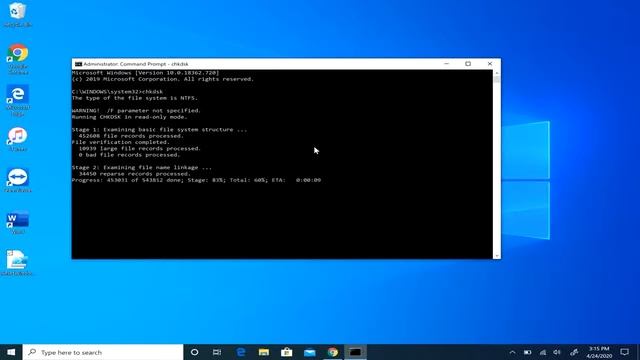Maximize the Command Prompt window
The width and height of the screenshot is (640, 360).
(468, 64)
